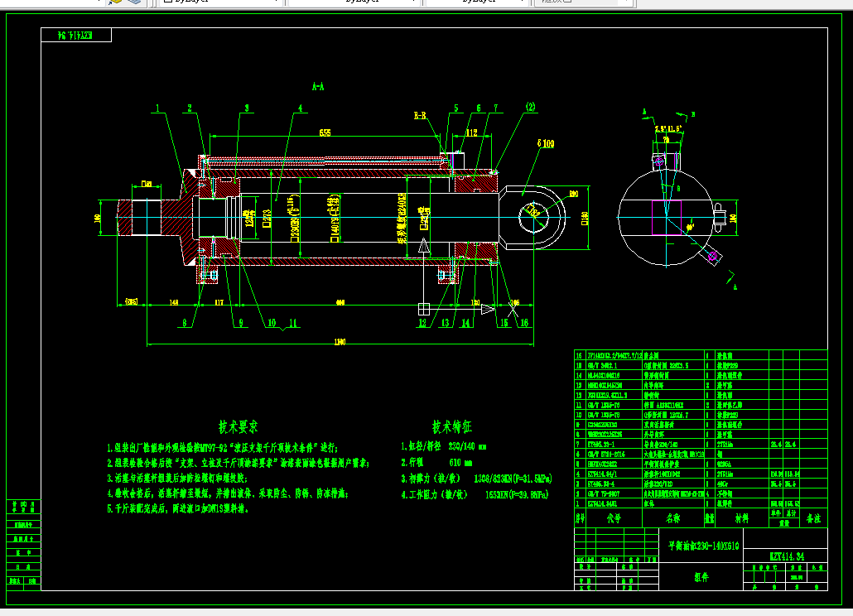Select the 技术要求 heading text

[238, 426]
